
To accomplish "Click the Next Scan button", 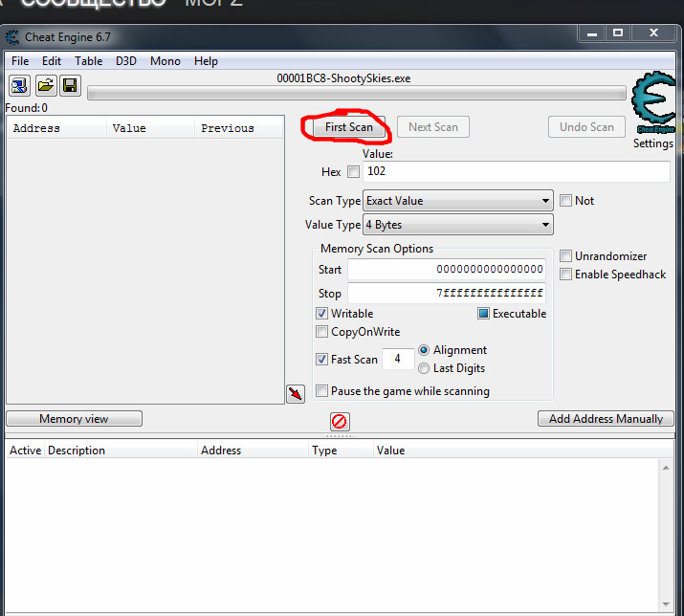I will tap(433, 127).
